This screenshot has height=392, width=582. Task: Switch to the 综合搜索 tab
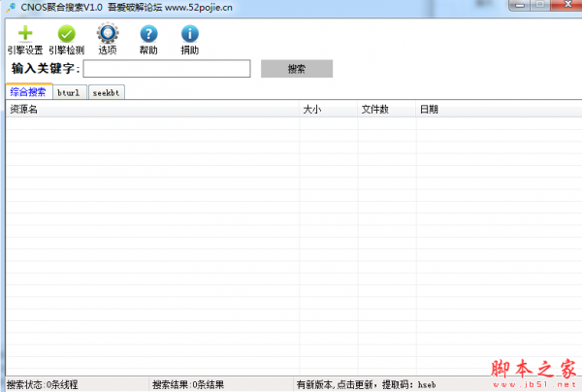tap(28, 92)
